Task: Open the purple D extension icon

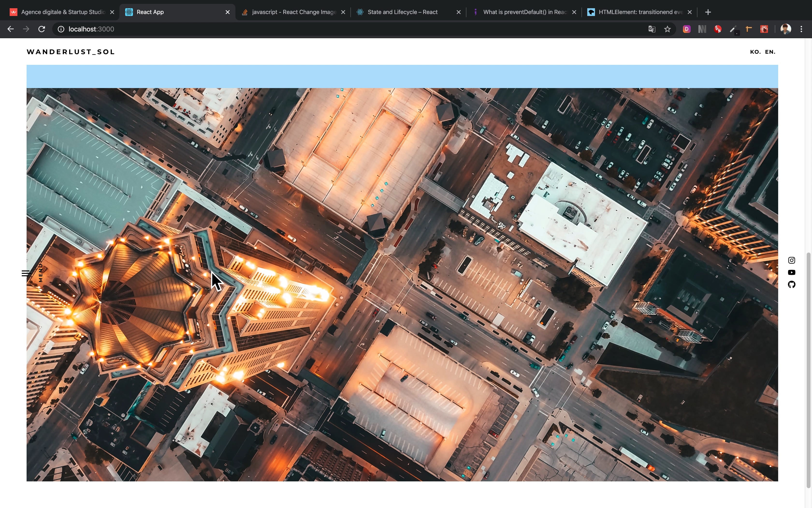Action: [x=687, y=29]
